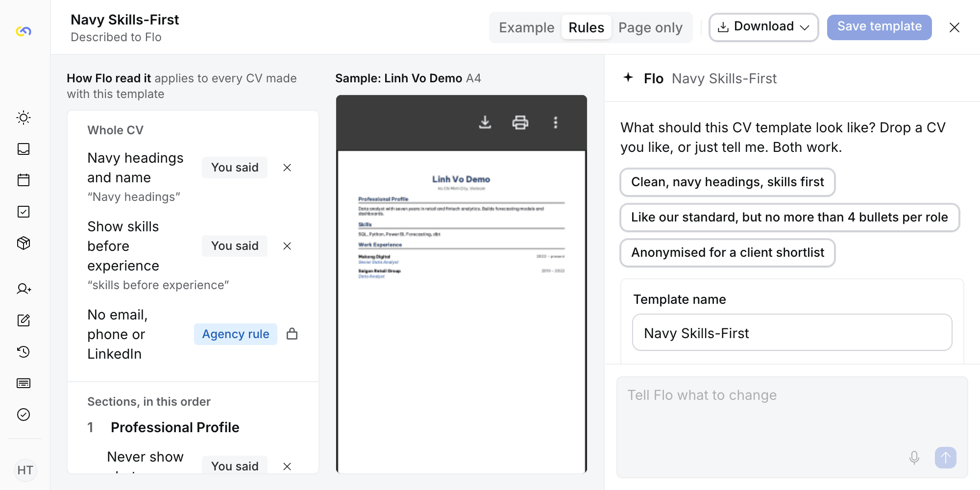Open the PDF viewer three-dot menu
This screenshot has height=490, width=980.
click(x=556, y=122)
